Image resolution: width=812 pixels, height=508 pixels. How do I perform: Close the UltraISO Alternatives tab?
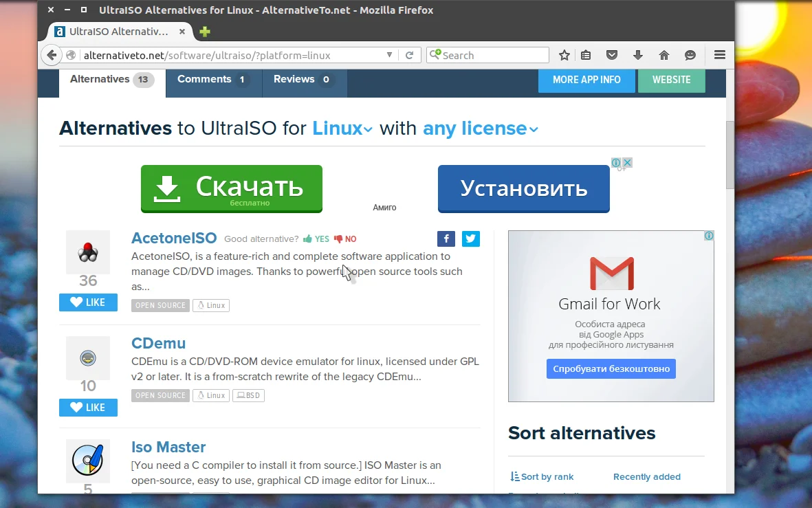tap(182, 32)
